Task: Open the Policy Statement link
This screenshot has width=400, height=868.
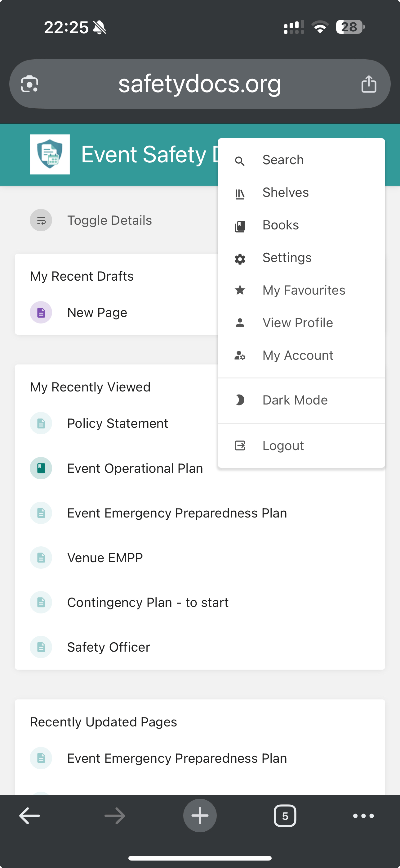Action: [x=118, y=423]
